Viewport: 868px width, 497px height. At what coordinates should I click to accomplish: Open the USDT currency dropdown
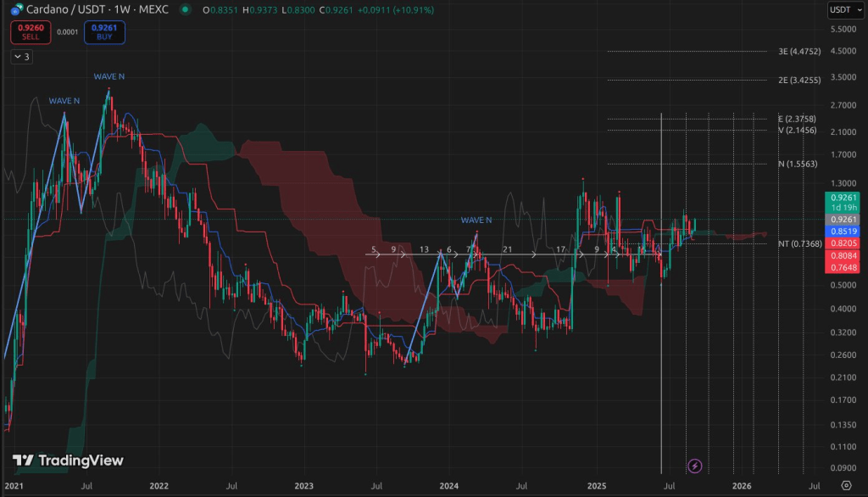(x=843, y=10)
